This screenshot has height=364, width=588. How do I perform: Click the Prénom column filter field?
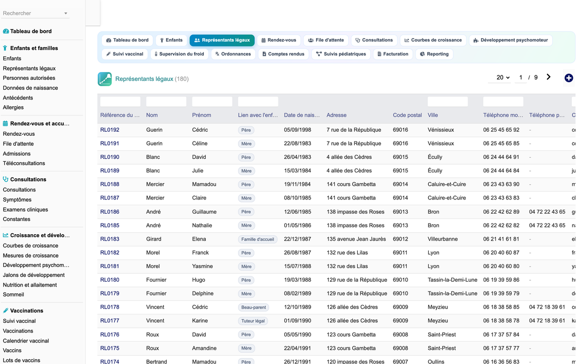tap(212, 101)
